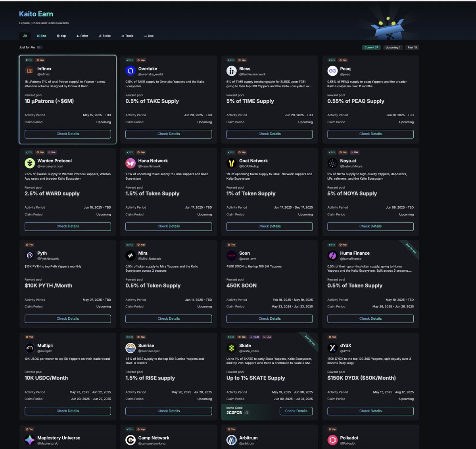The width and height of the screenshot is (476, 449).
Task: Switch to the Use tab
Action: [149, 36]
